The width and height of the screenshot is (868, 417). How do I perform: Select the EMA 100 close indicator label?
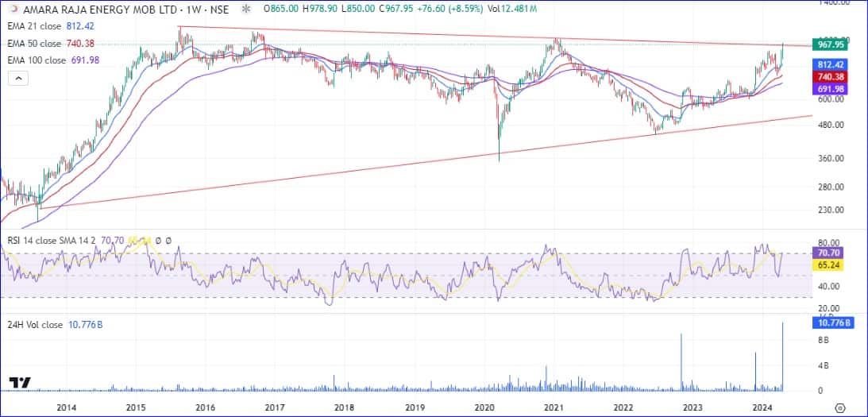point(37,60)
